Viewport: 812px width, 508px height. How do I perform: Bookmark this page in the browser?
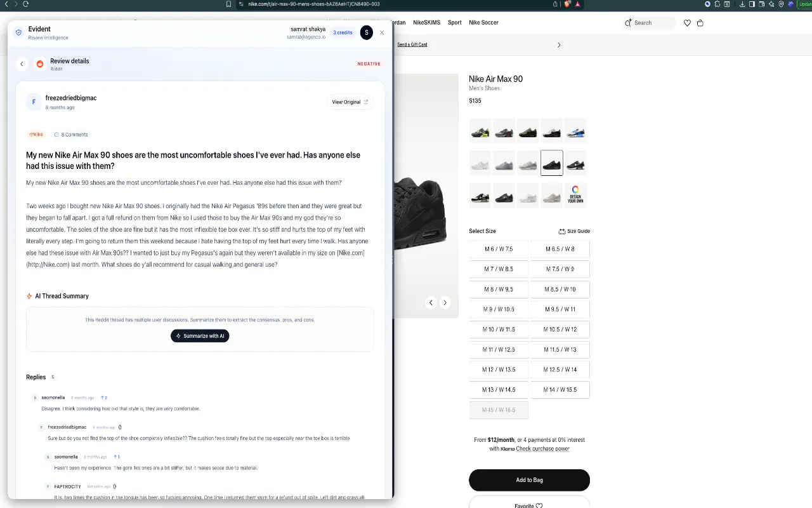(228, 4)
